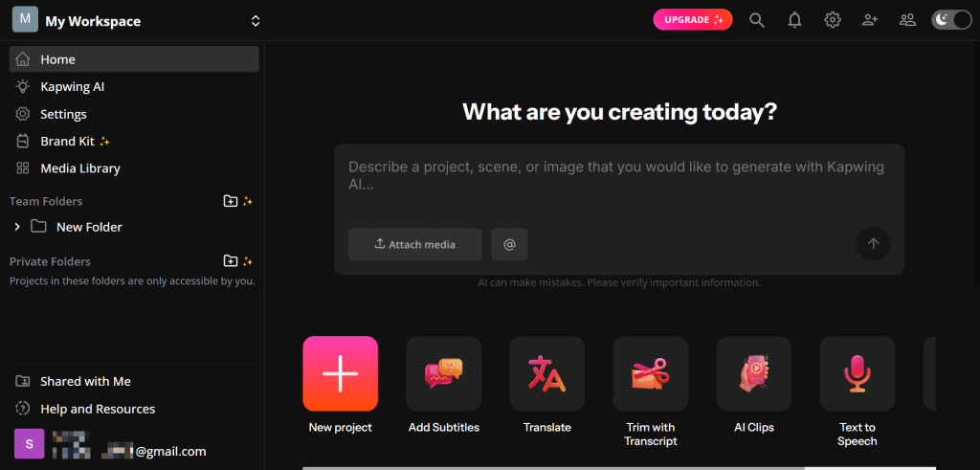This screenshot has height=470, width=980.
Task: Add a new Private folder
Action: click(x=231, y=261)
